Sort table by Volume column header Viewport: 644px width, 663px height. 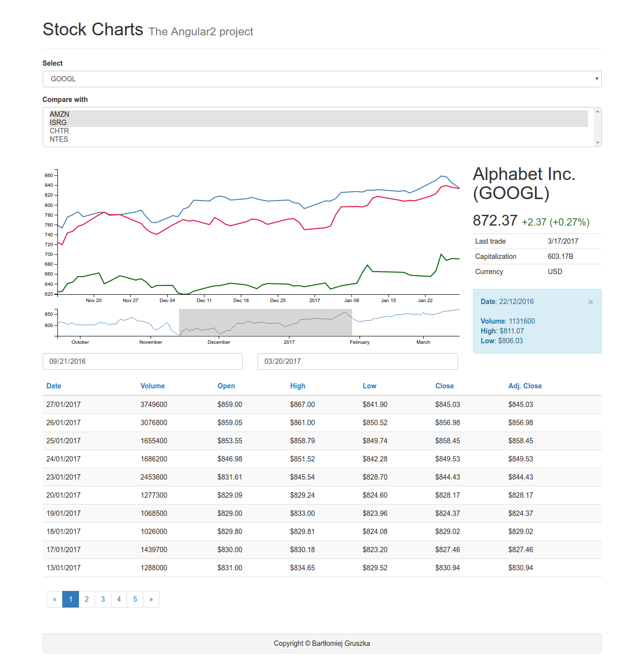153,386
